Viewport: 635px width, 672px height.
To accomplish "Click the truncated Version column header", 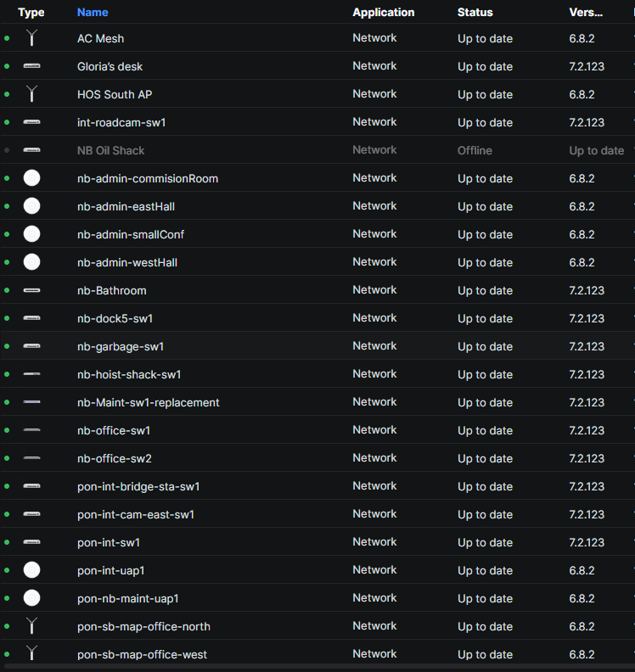I will pyautogui.click(x=586, y=13).
